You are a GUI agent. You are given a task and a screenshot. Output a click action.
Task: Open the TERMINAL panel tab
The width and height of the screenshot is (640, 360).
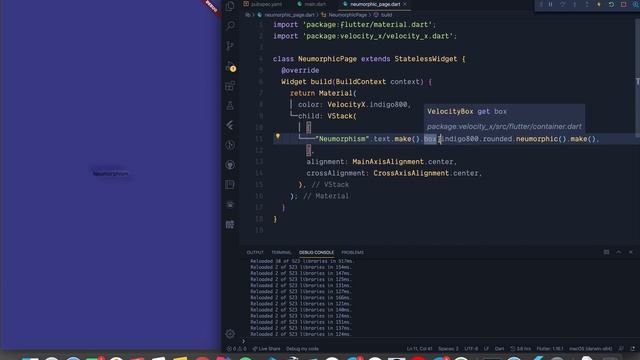(281, 252)
